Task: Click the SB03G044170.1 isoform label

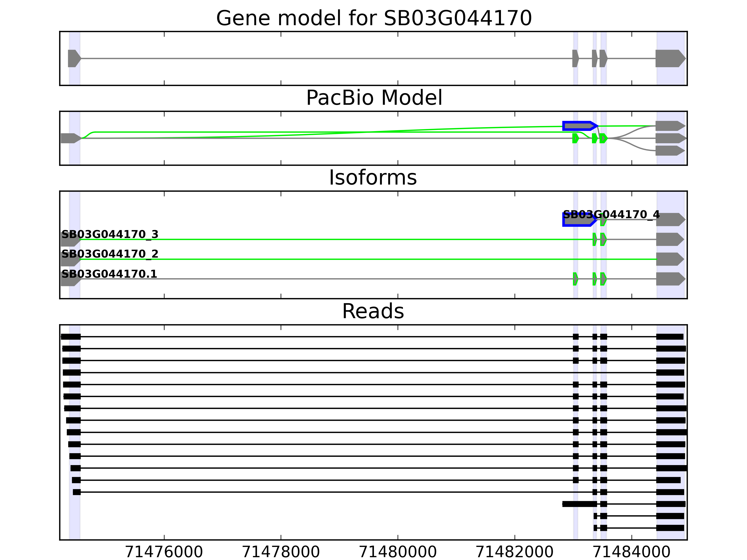Action: pyautogui.click(x=109, y=274)
